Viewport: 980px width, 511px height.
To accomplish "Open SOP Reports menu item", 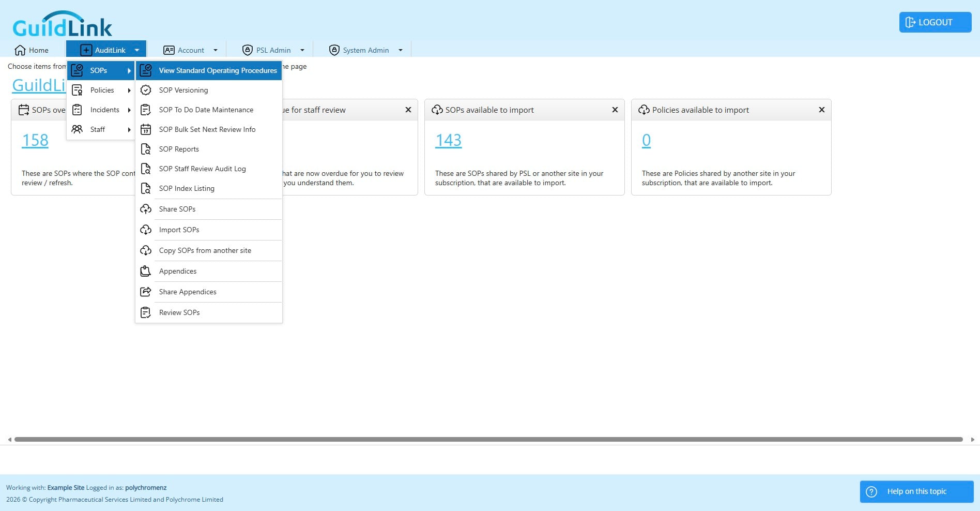I will click(x=209, y=149).
